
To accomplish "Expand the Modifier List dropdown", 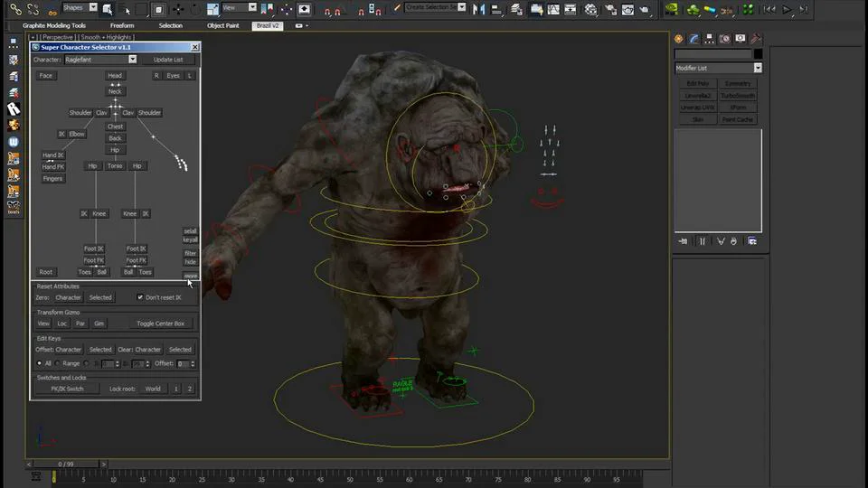I will tap(758, 68).
